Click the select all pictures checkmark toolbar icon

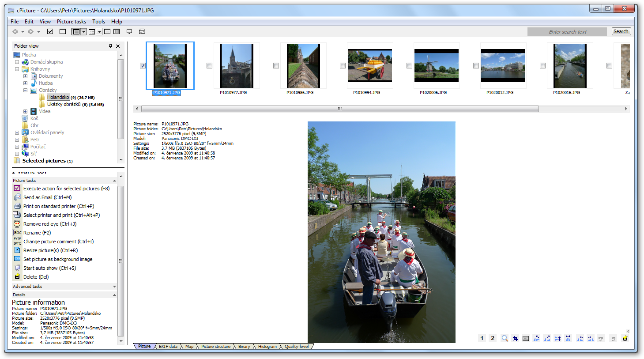[x=50, y=31]
